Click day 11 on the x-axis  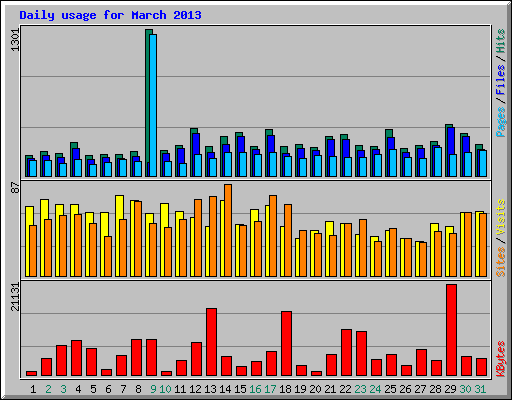click(x=180, y=389)
